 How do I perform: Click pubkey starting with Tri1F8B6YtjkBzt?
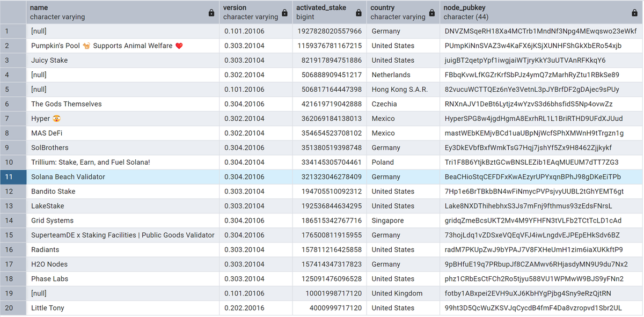click(541, 162)
